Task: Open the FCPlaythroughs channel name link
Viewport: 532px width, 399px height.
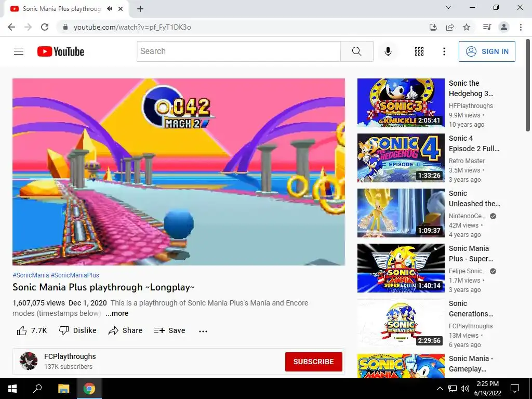Action: 70,356
